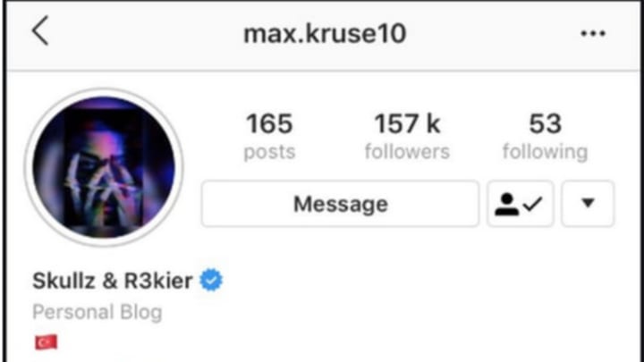The image size is (644, 362).
Task: Go back using the left arrow
Action: [x=40, y=30]
